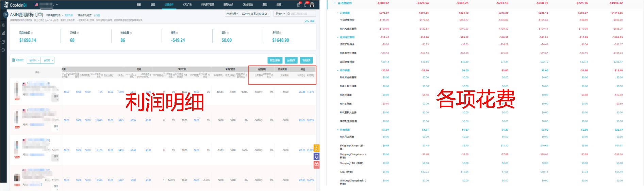Click the purple headset support floating icon
644x191 pixels.
(316, 157)
